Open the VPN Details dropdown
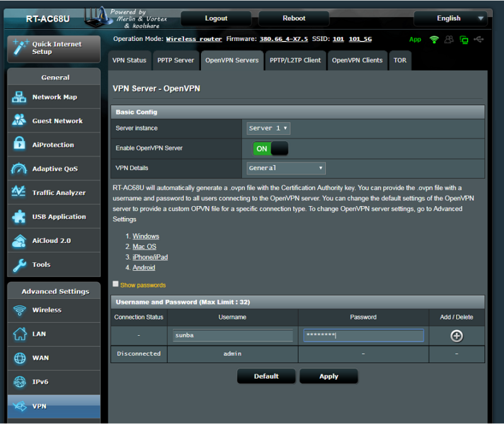This screenshot has height=424, width=504. (x=285, y=168)
